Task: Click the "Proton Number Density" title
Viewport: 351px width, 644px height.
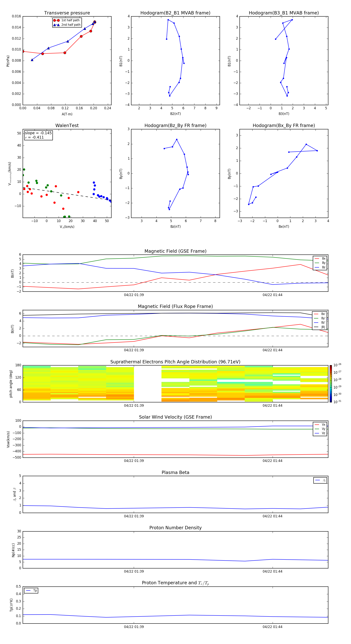Action: tap(175, 528)
